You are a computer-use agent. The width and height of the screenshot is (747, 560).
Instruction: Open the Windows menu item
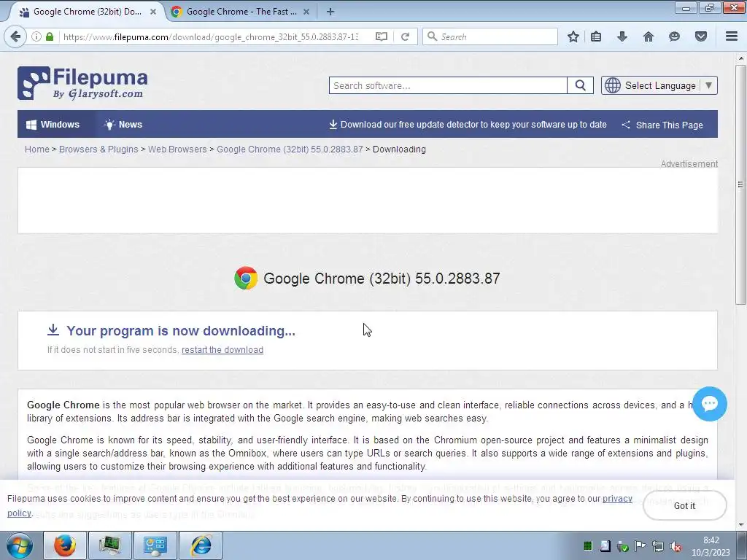pos(53,124)
